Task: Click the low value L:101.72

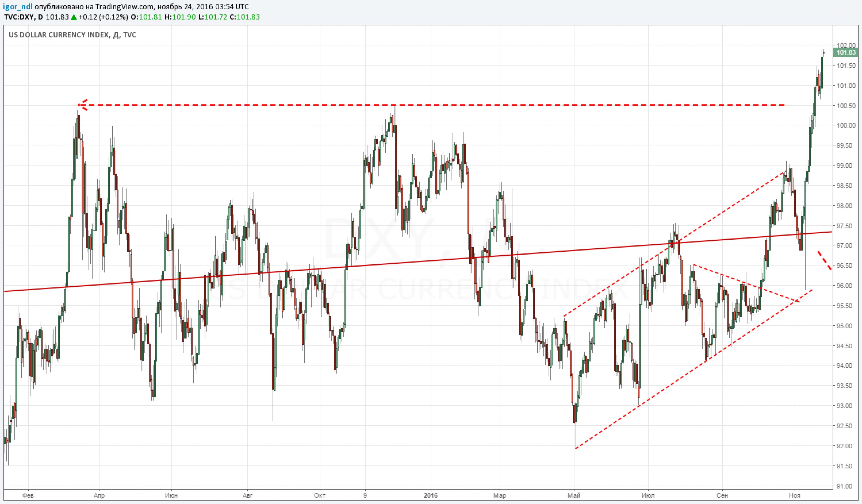Action: 212,17
